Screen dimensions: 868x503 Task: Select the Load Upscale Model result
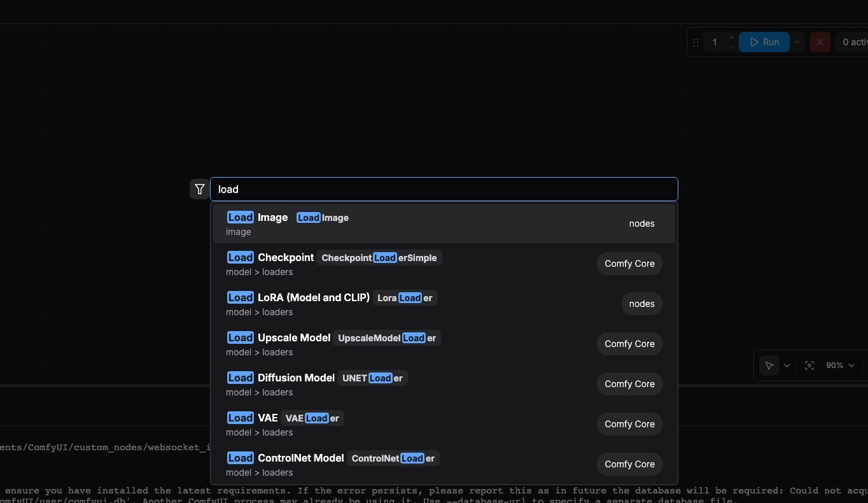click(x=444, y=344)
